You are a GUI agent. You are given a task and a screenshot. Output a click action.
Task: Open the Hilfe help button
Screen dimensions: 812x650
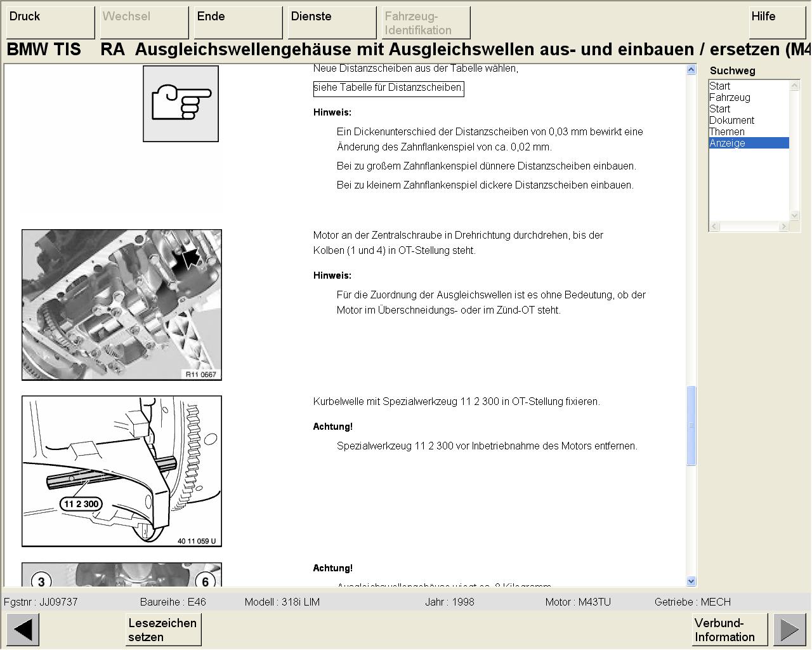tap(777, 23)
